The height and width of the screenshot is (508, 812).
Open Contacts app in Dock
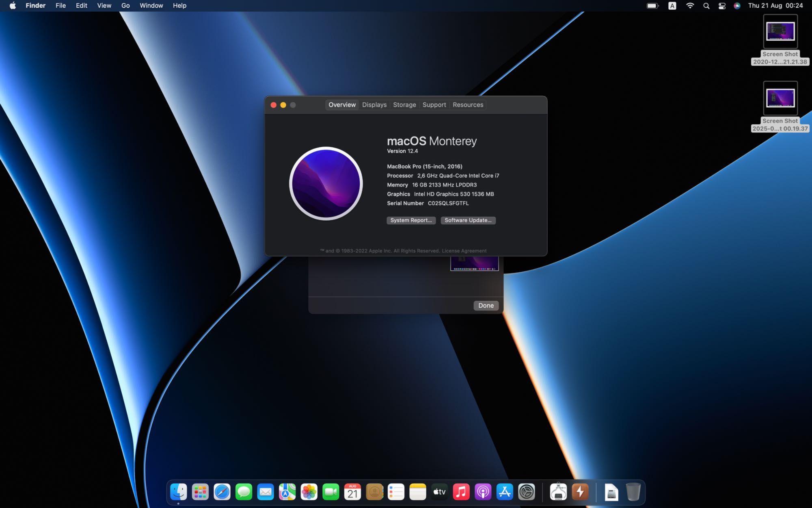pyautogui.click(x=374, y=492)
